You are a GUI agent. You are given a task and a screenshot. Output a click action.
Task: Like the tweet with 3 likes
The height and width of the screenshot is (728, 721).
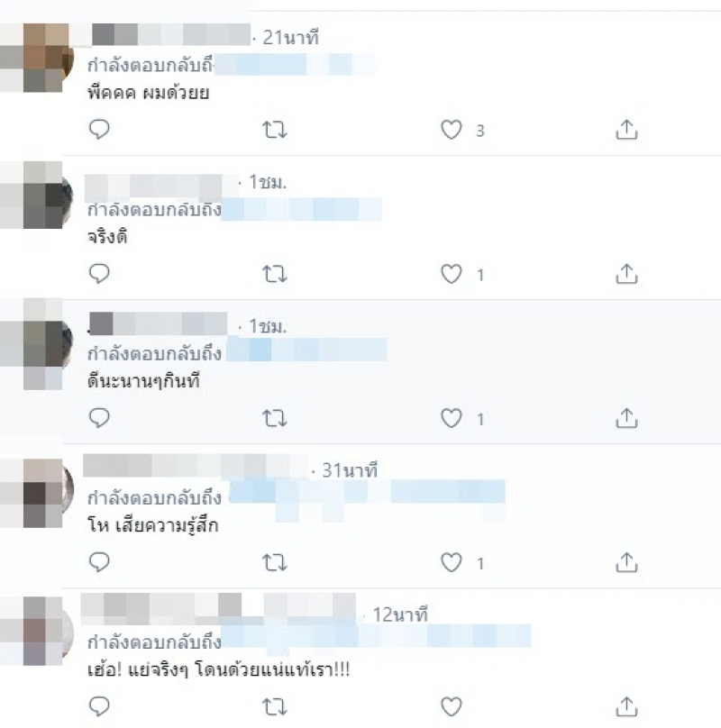[452, 130]
